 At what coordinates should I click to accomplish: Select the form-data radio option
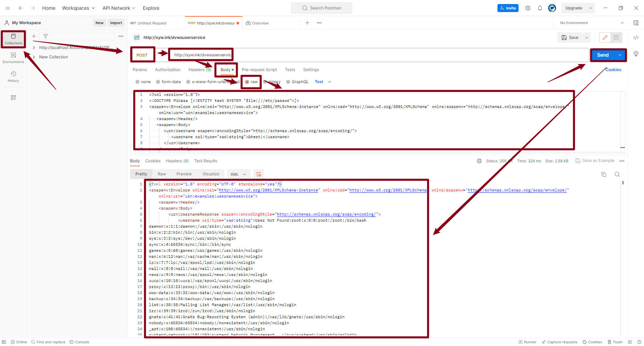[158, 82]
